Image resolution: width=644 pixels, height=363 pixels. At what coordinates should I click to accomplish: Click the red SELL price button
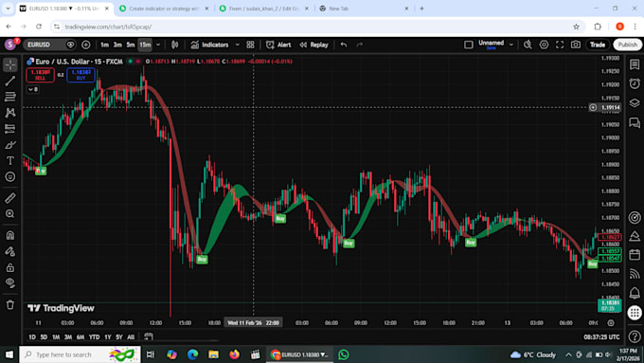coord(40,75)
